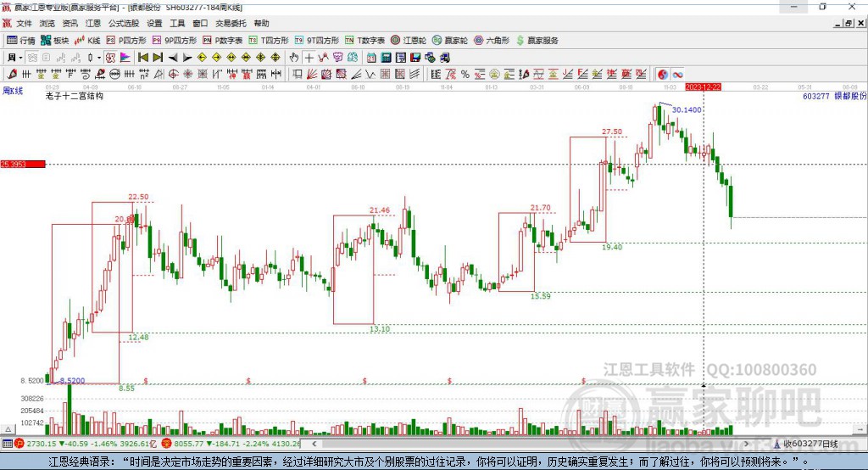Open the 9T四方形 tool
Screen dimensions: 868x470
click(x=317, y=41)
